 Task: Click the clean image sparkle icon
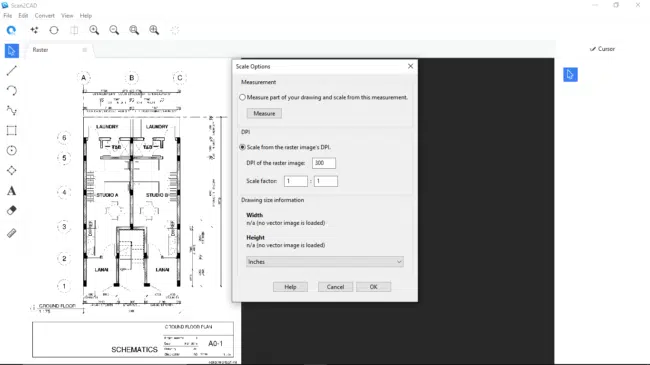coord(34,30)
